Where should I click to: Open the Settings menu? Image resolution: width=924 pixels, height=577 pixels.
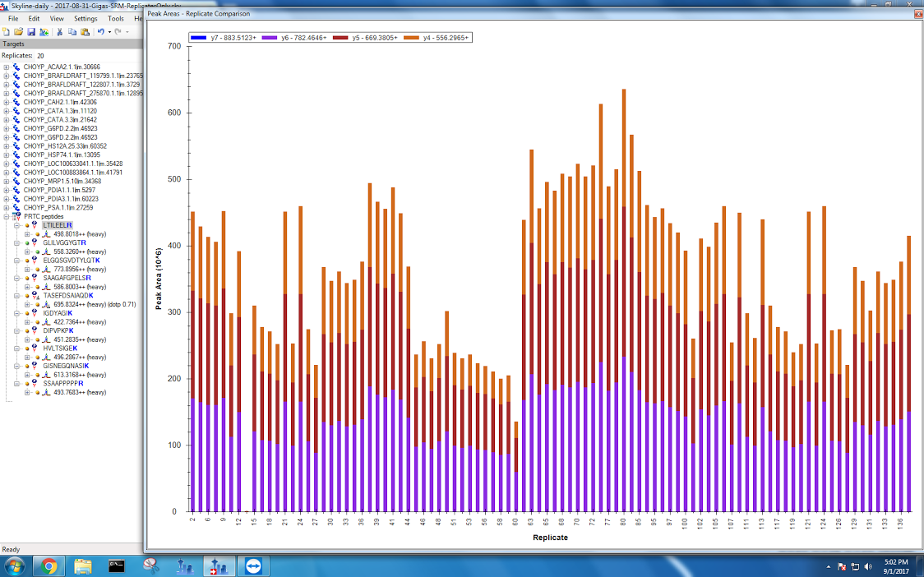coord(85,18)
